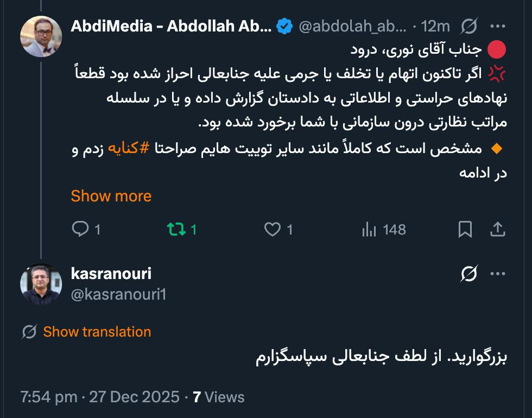The width and height of the screenshot is (532, 418).
Task: Reply to AbdiMedia's tweet
Action: (80, 230)
